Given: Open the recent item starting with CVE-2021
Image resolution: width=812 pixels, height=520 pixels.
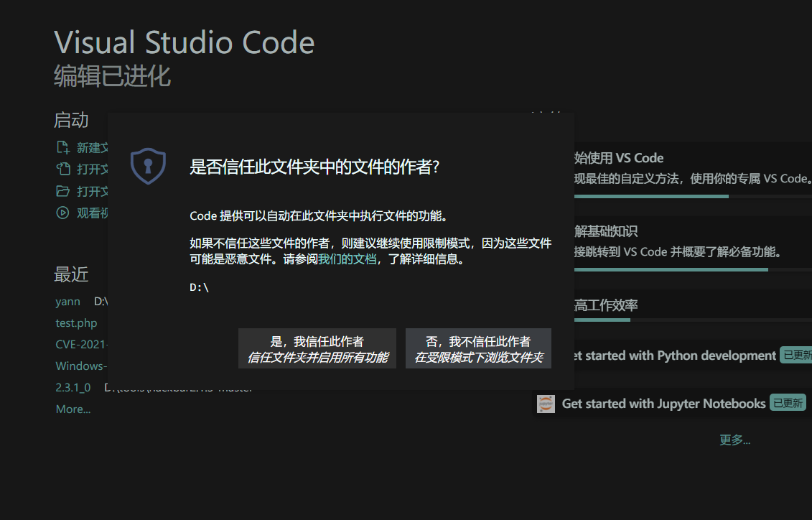Looking at the screenshot, I should pyautogui.click(x=81, y=345).
